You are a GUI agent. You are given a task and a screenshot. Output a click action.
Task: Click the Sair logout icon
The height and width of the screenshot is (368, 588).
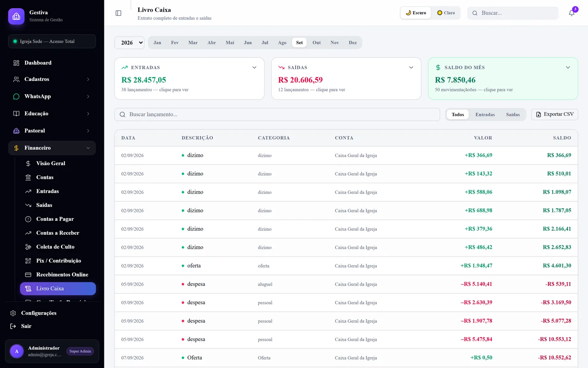[13, 326]
